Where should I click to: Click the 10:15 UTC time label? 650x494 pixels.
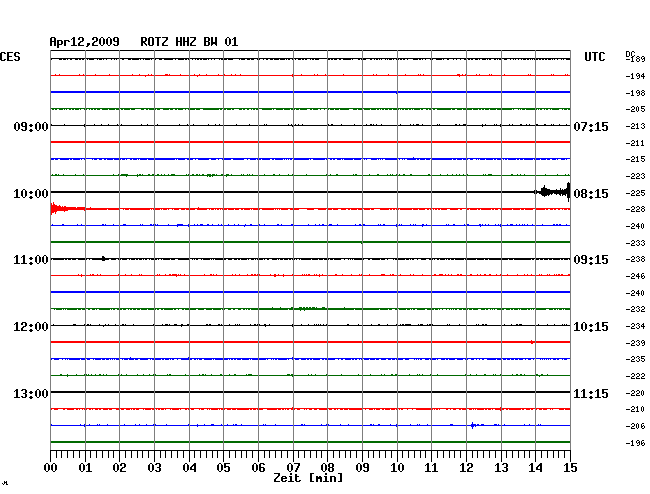591,327
